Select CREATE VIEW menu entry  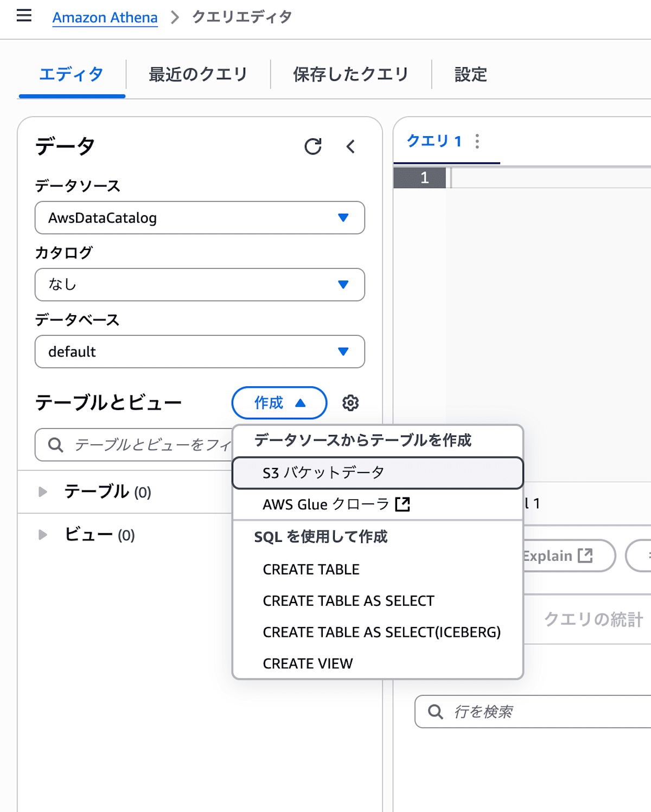point(378,664)
